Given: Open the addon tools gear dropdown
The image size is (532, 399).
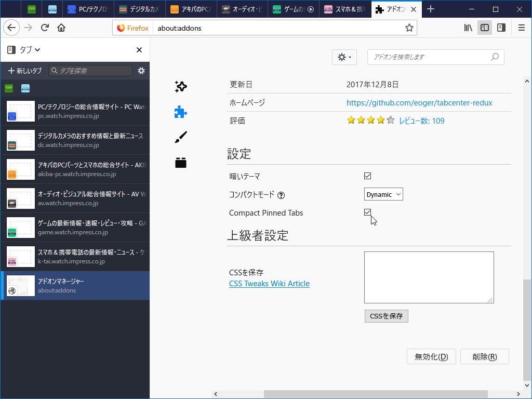Looking at the screenshot, I should [344, 57].
